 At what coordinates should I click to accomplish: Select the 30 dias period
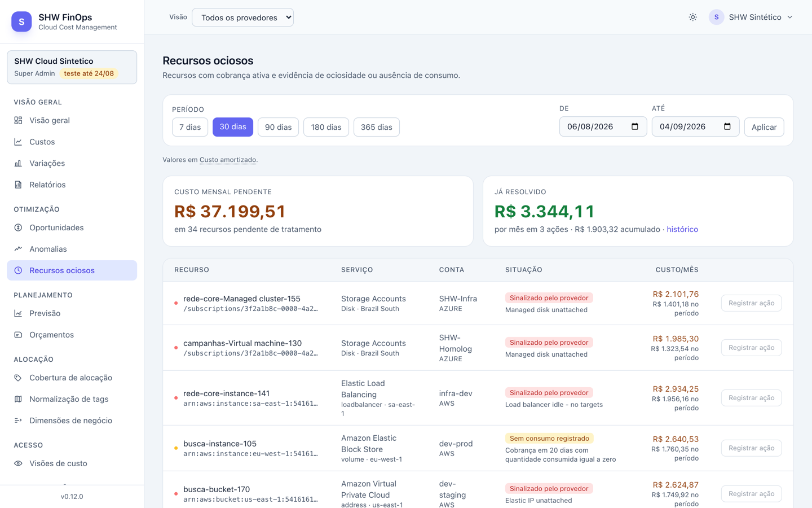233,127
